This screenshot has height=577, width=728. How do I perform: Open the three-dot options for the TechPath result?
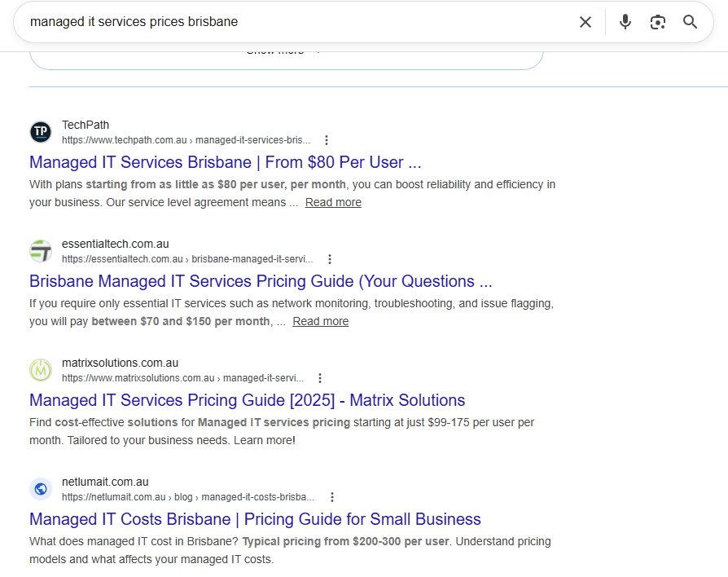[326, 139]
